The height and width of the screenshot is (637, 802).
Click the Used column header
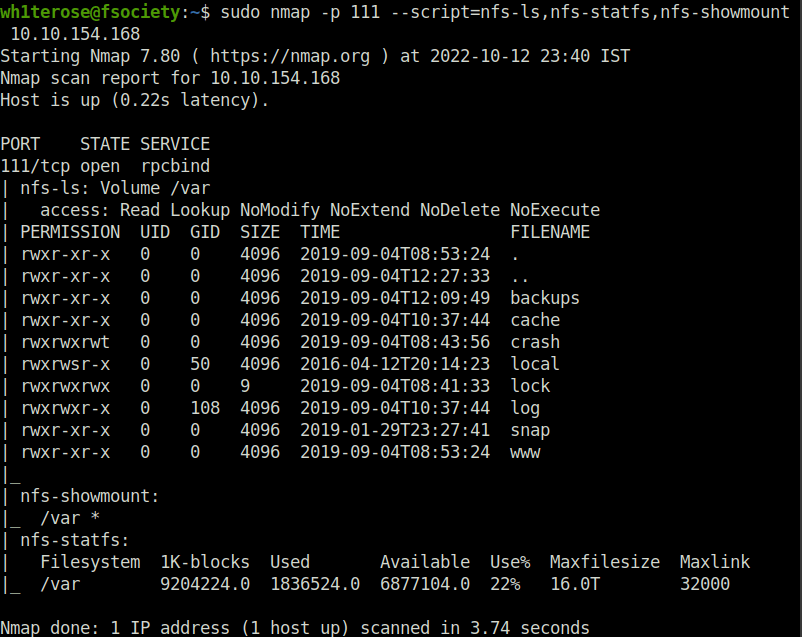tap(290, 562)
